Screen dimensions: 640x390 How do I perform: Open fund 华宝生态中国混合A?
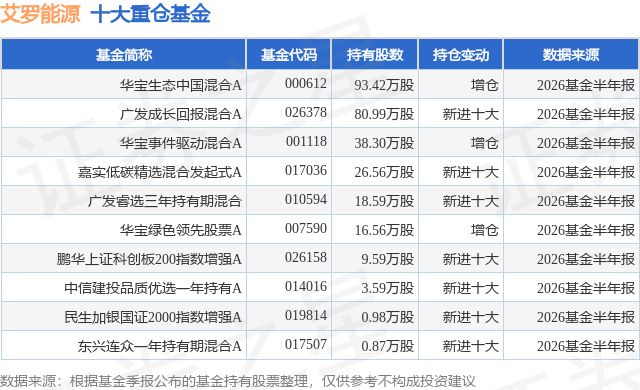[x=180, y=85]
